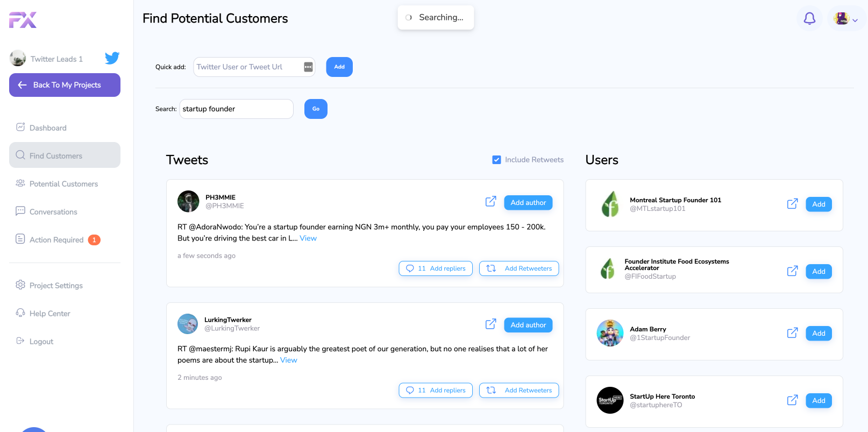Viewport: 868px width, 432px height.
Task: Click View link on LurkingTwerker tweet
Action: coord(288,360)
